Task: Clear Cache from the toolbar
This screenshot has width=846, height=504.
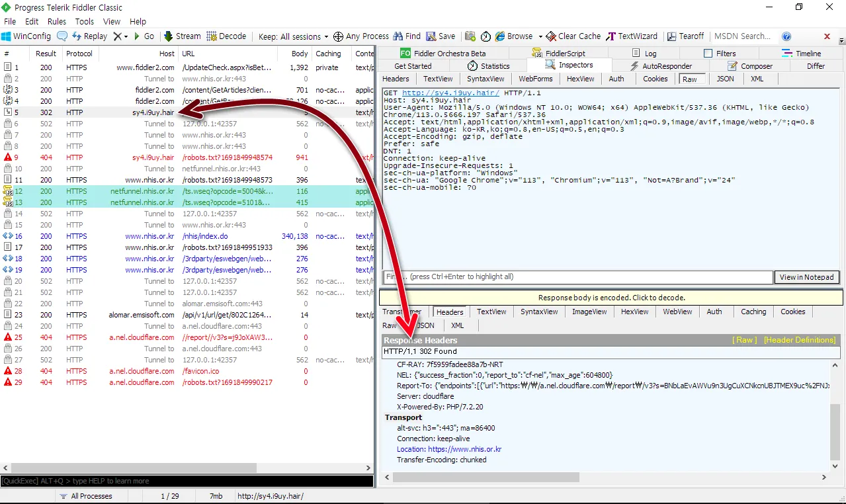Action: pos(573,36)
